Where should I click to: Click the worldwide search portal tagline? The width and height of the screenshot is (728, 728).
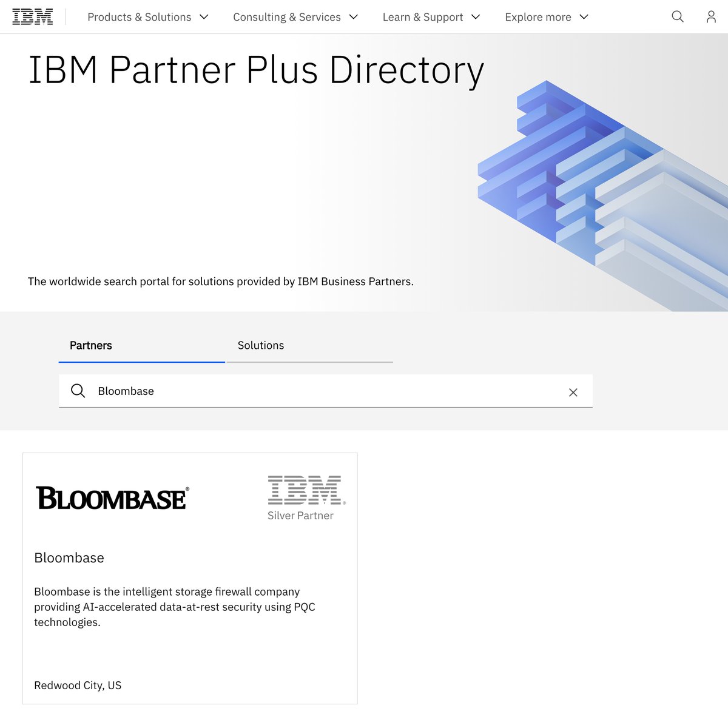[x=221, y=281]
